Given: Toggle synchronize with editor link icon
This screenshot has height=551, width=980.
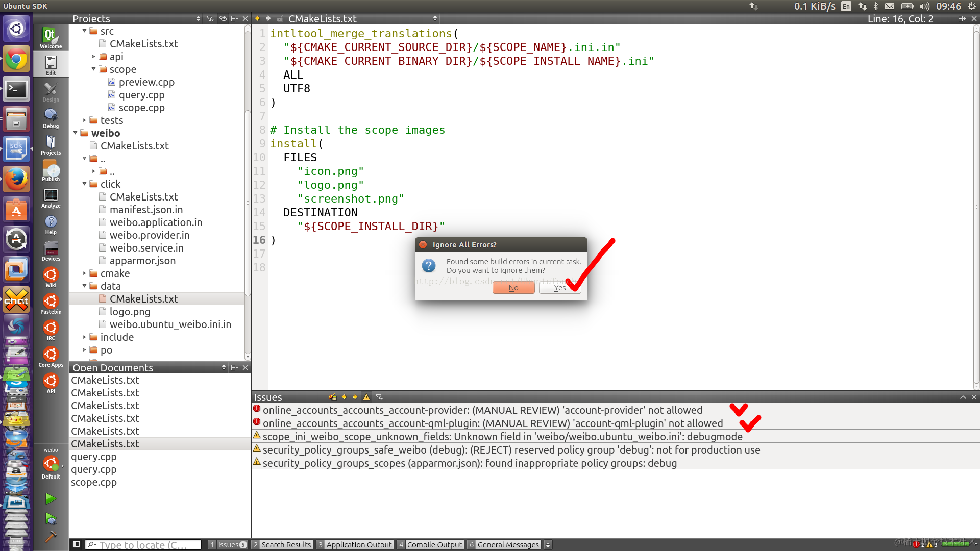Looking at the screenshot, I should [223, 18].
